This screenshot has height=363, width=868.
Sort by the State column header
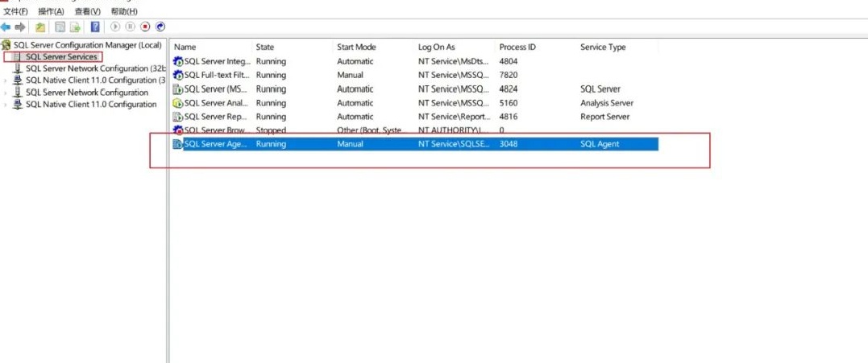[x=265, y=47]
